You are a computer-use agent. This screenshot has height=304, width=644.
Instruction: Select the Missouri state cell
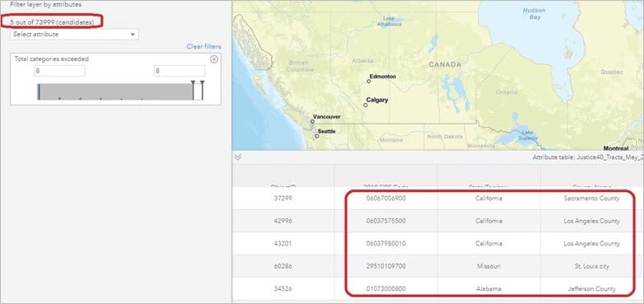pyautogui.click(x=488, y=266)
